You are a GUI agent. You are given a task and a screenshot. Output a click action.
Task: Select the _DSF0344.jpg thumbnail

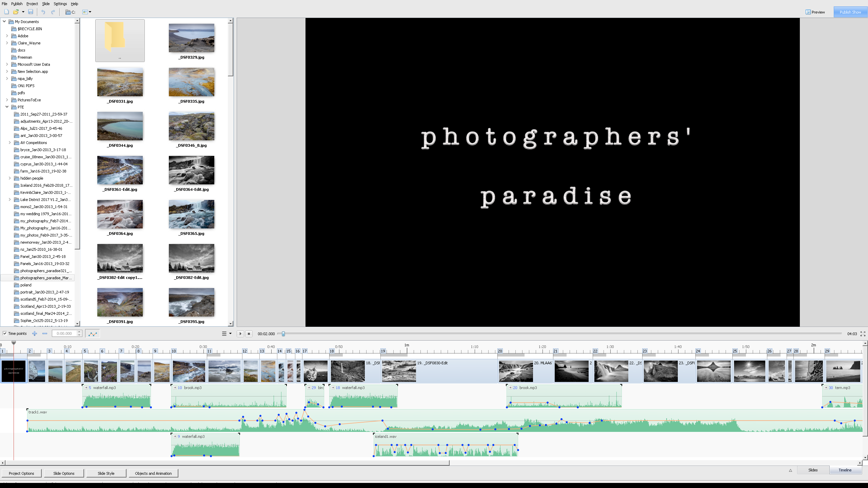coord(120,126)
